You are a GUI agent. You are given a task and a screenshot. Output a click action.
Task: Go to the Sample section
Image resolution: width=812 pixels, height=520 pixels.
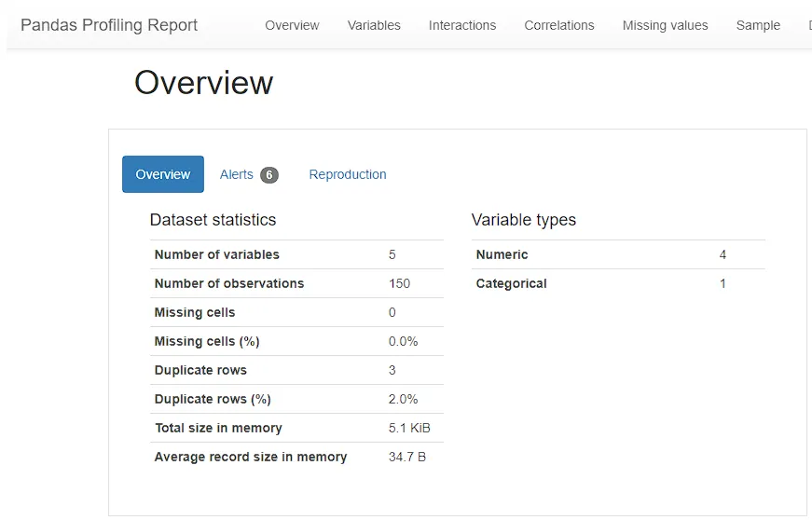tap(758, 25)
